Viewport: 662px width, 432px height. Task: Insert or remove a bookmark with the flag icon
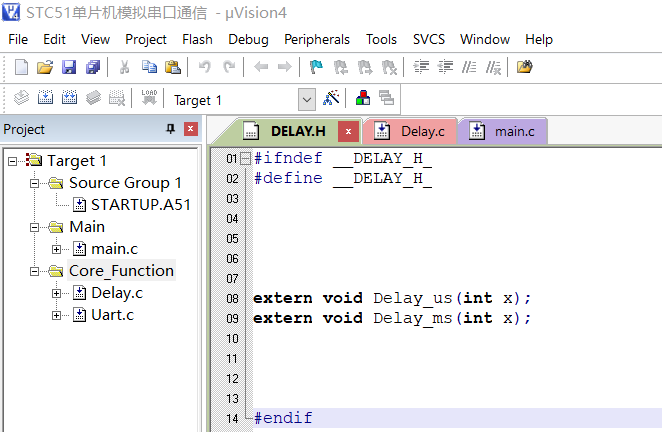316,67
